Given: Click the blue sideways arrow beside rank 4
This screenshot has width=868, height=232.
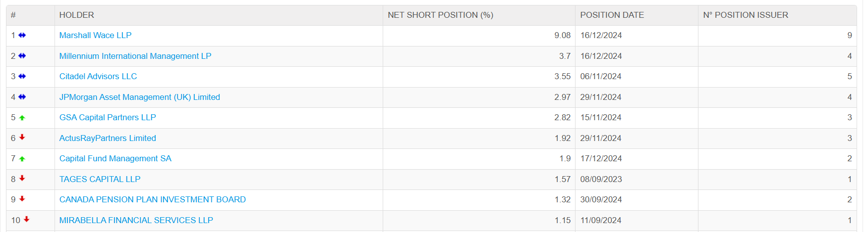Looking at the screenshot, I should click(x=22, y=97).
